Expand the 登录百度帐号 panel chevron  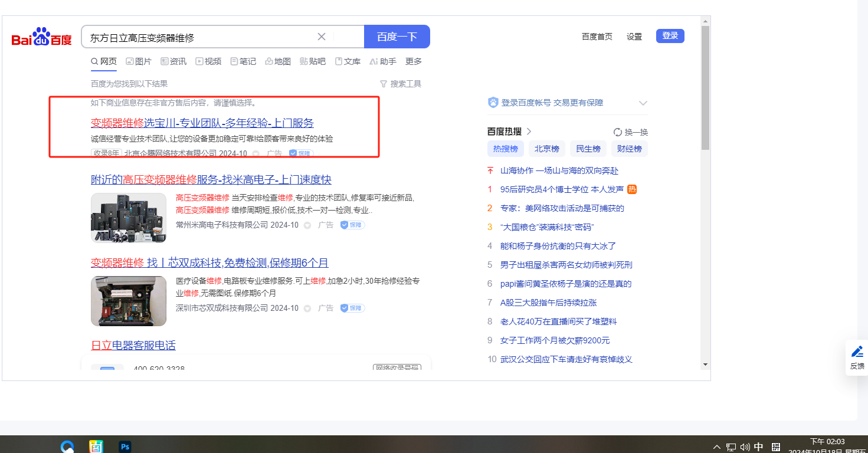(643, 103)
